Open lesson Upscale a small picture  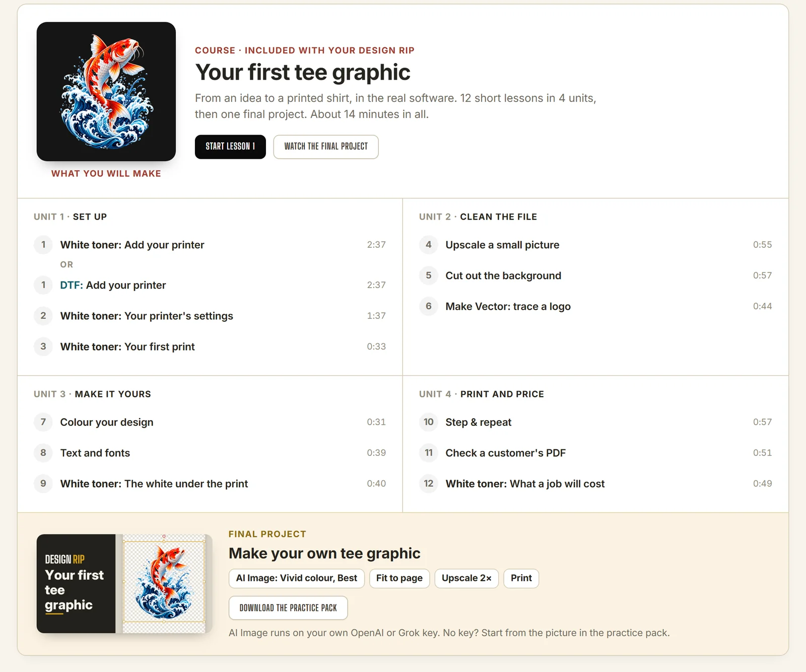[x=595, y=245]
